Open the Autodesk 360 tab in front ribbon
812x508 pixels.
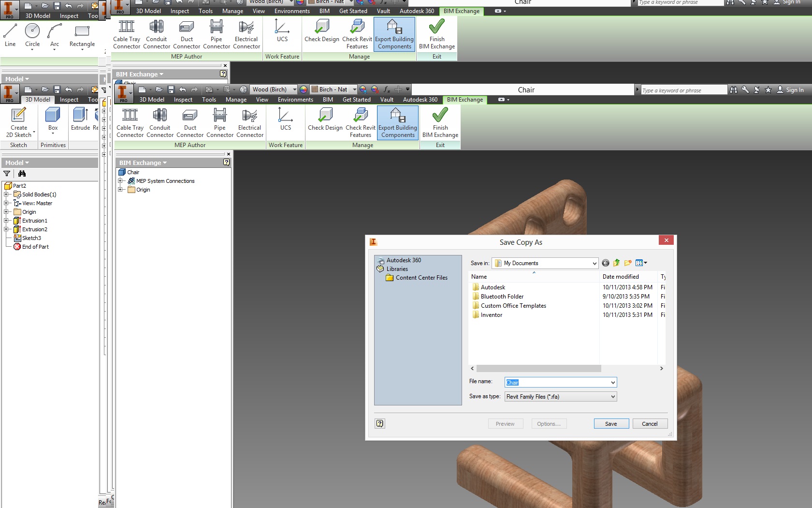pos(420,100)
